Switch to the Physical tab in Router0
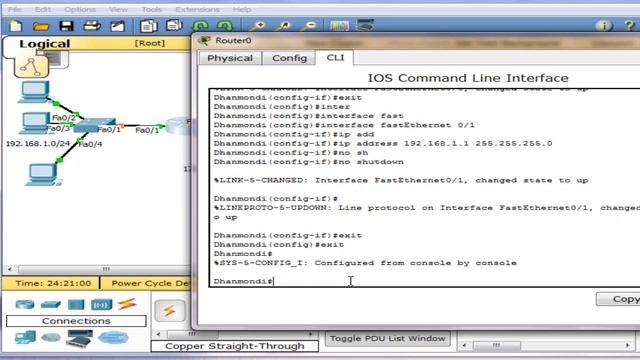Viewport: 640px width, 360px height. pyautogui.click(x=230, y=58)
